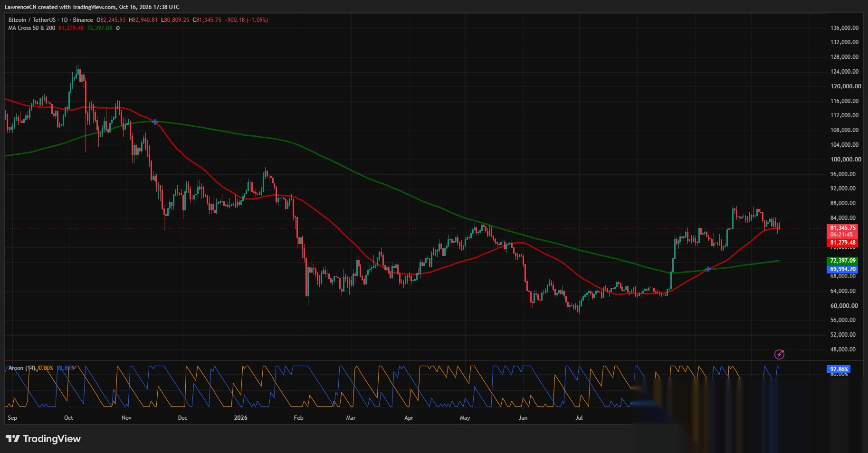868x453 pixels.
Task: Click the blue golden cross marker near August
Action: click(x=708, y=269)
